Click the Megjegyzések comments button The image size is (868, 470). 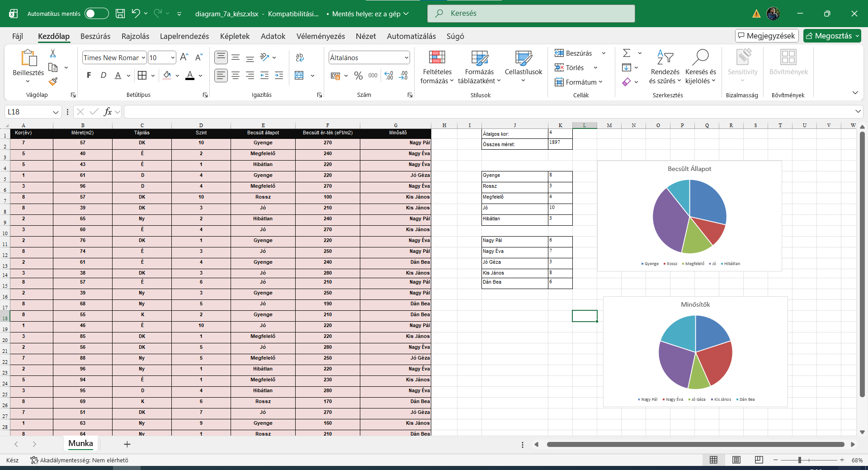coord(767,36)
